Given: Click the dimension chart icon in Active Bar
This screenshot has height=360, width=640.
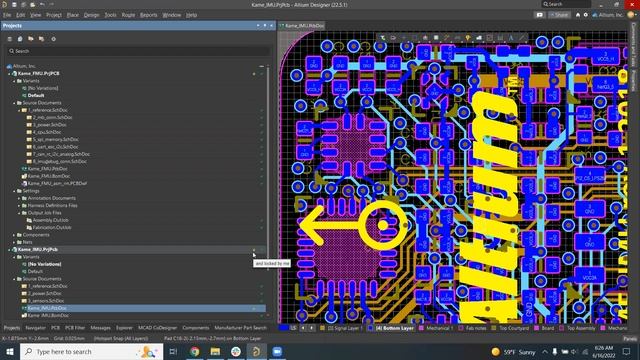Looking at the screenshot, I should (500, 38).
